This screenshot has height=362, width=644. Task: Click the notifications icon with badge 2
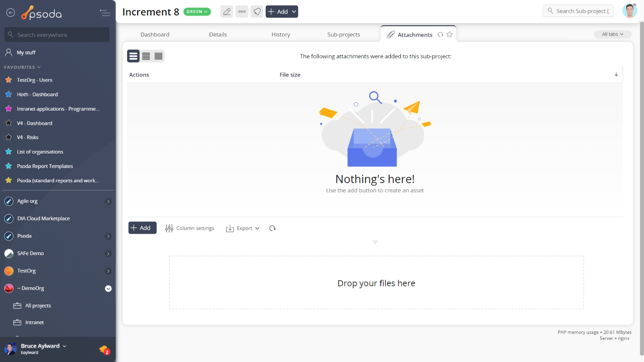tap(104, 350)
